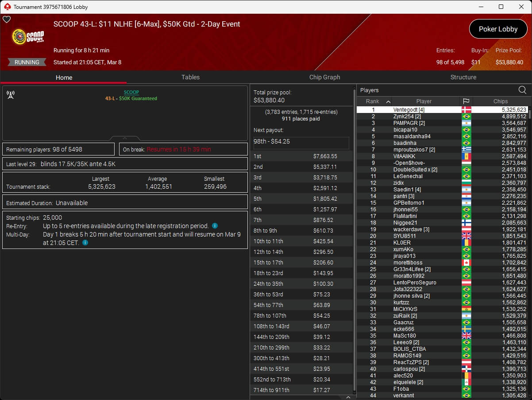Viewport: 532px width, 400px height.
Task: Collapse the SCOOP banner panel chevron
Action: click(x=125, y=138)
